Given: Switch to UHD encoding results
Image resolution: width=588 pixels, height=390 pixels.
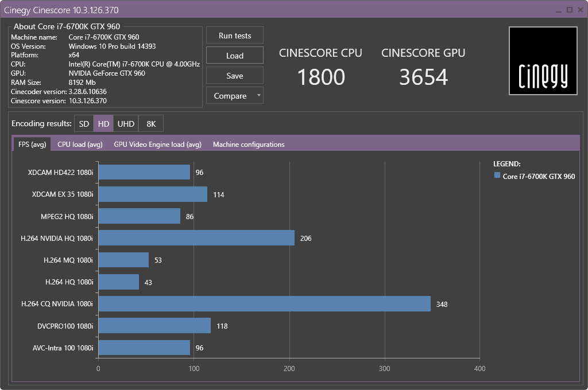Looking at the screenshot, I should click(126, 124).
